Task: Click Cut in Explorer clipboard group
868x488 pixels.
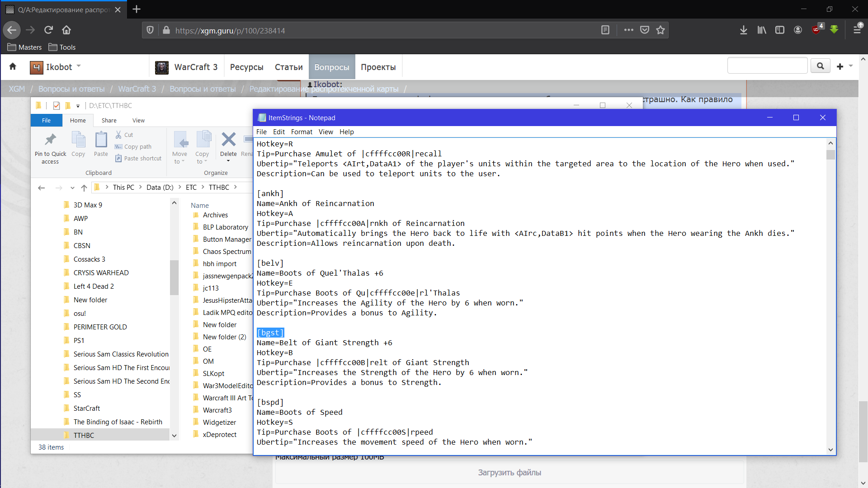Action: tap(124, 135)
